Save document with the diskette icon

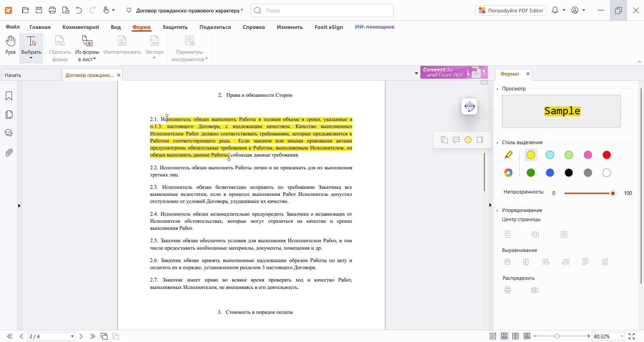click(39, 10)
